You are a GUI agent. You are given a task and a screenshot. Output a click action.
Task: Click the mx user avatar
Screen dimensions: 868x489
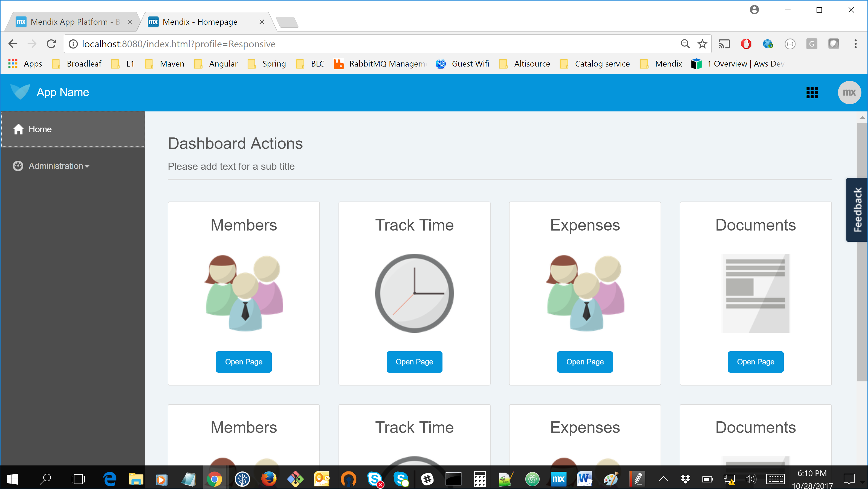(849, 92)
